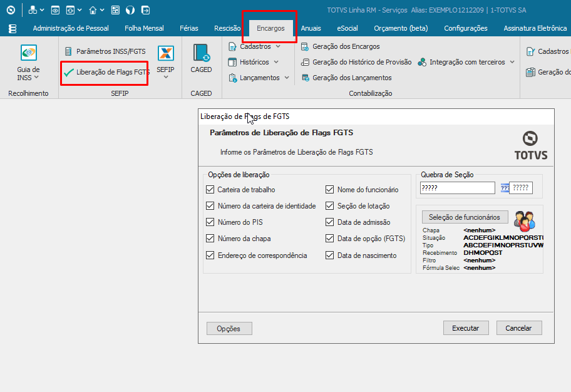This screenshot has width=571, height=392.
Task: Select the Encargos tab
Action: pyautogui.click(x=270, y=28)
